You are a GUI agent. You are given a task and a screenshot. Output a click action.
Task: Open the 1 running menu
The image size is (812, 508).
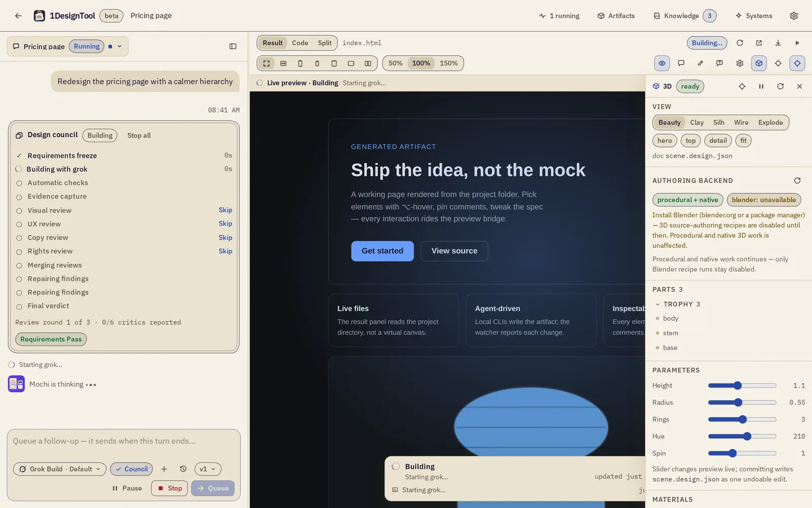[559, 16]
